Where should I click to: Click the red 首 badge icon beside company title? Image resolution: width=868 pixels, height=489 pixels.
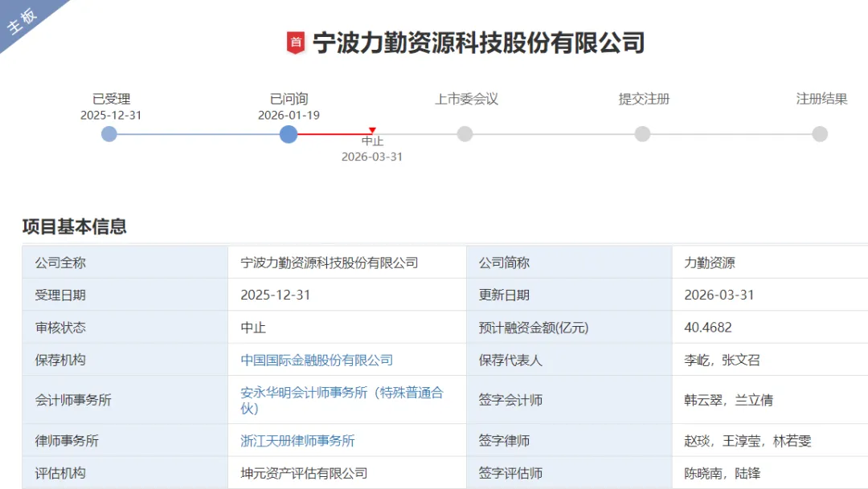(x=296, y=43)
